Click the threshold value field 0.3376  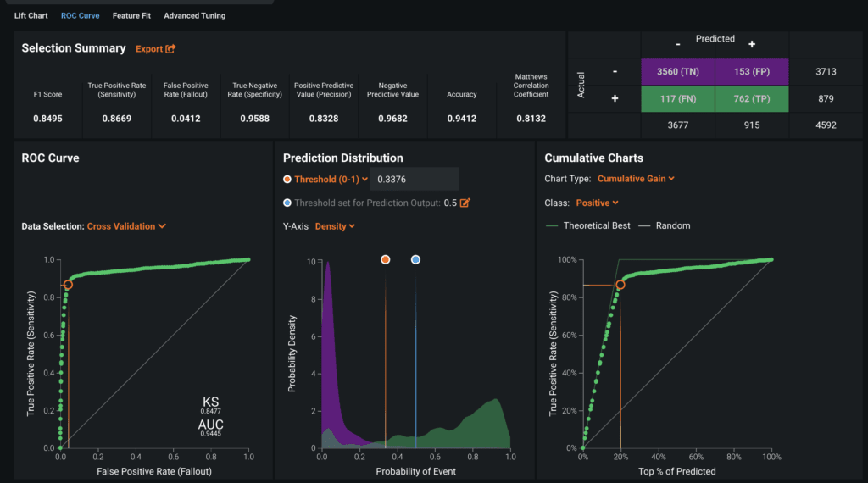(x=414, y=180)
